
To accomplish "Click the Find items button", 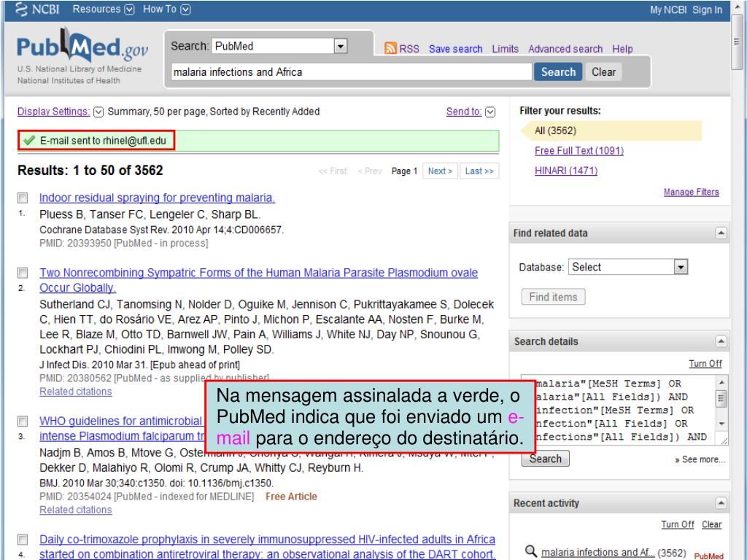I will pyautogui.click(x=553, y=297).
